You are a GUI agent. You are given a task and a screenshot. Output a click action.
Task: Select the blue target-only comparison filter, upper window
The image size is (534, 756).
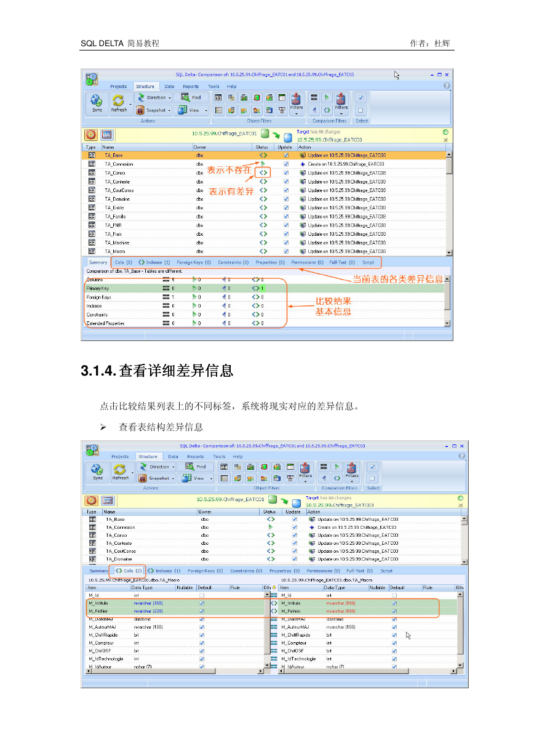pyautogui.click(x=314, y=110)
